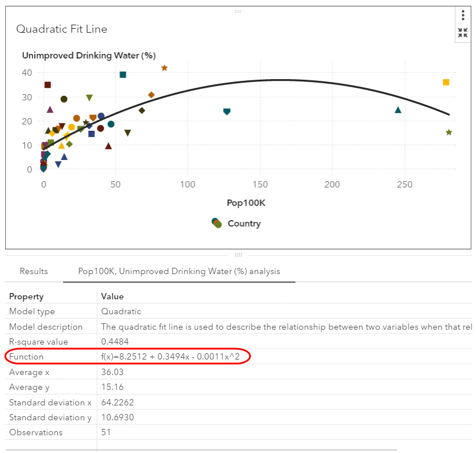Screen dimensions: 476x453
Task: Click the restore object size icon
Action: pyautogui.click(x=463, y=33)
